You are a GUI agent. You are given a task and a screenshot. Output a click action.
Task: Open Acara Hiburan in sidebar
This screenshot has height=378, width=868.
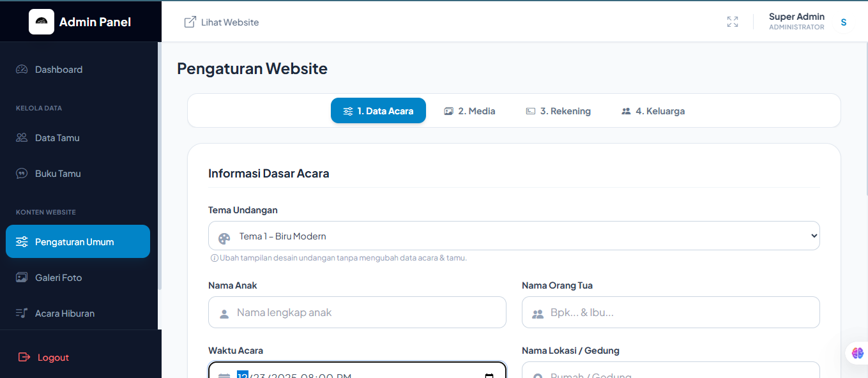tap(65, 314)
